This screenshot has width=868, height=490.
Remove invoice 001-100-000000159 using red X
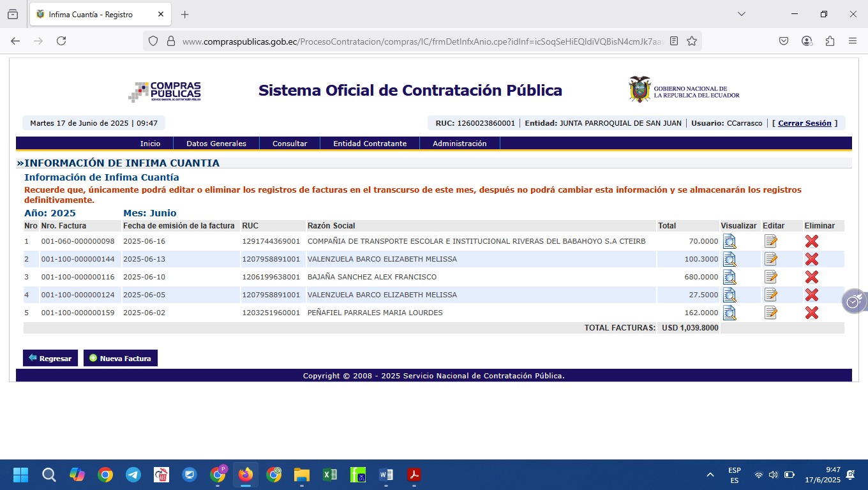pos(811,313)
